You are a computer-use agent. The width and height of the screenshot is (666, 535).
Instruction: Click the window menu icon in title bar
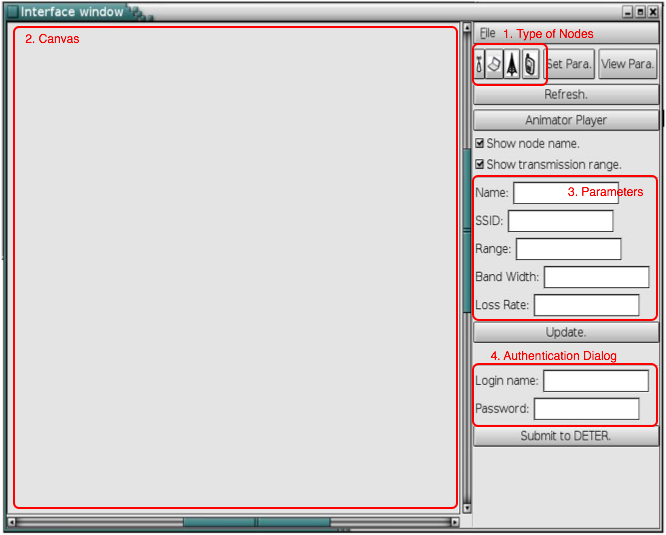pos(12,12)
